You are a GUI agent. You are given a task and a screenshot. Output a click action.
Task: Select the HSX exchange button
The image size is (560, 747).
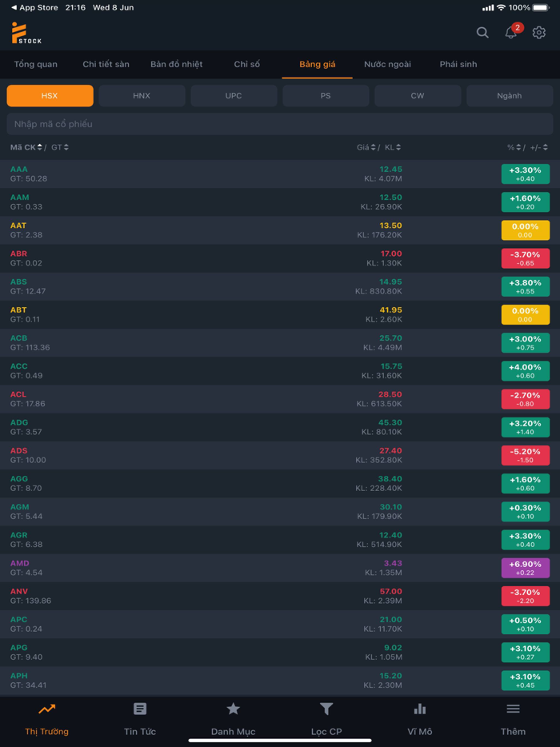(50, 96)
